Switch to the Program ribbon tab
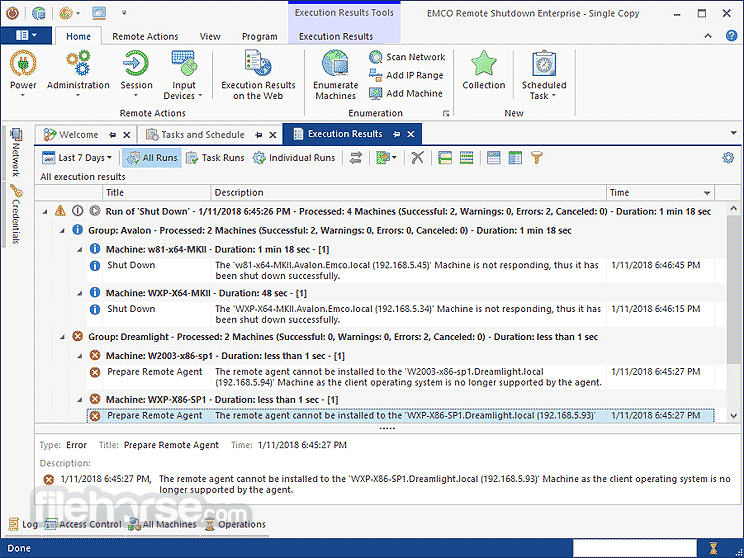 click(260, 37)
